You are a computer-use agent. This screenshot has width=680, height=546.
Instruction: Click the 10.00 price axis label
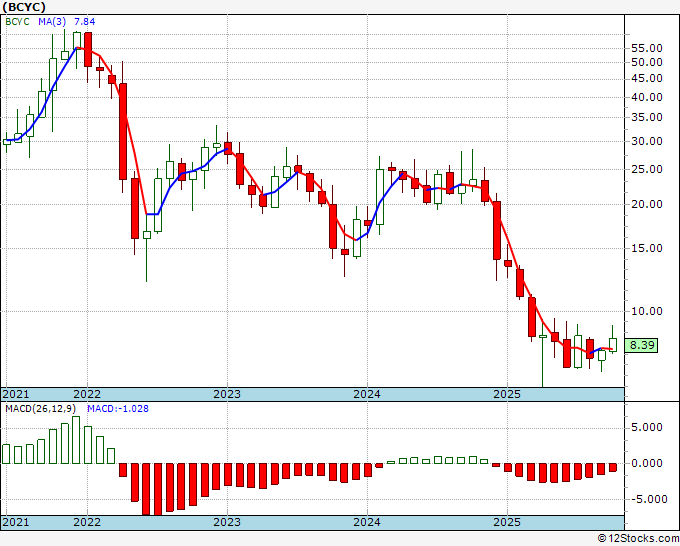pos(647,311)
